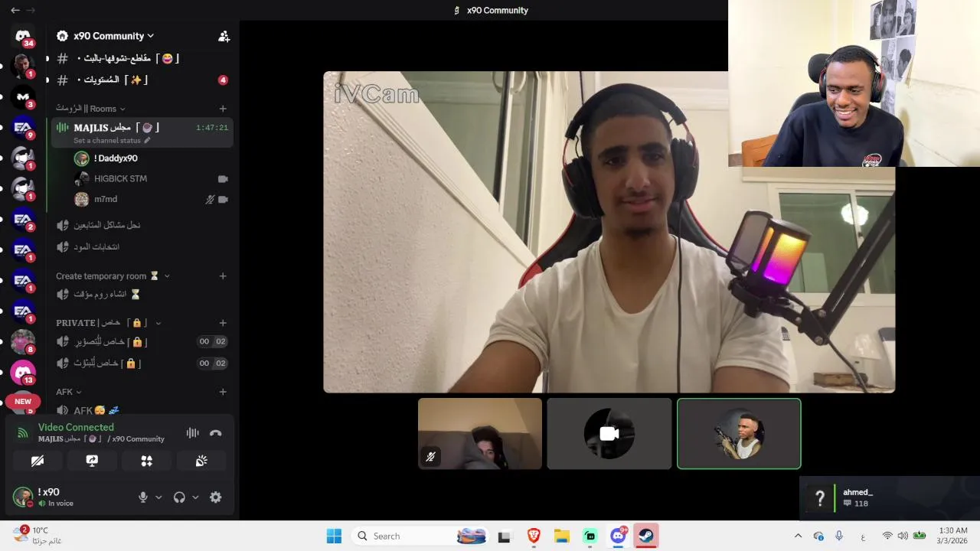
Task: Click the Windows taskbar search box
Action: [x=420, y=536]
